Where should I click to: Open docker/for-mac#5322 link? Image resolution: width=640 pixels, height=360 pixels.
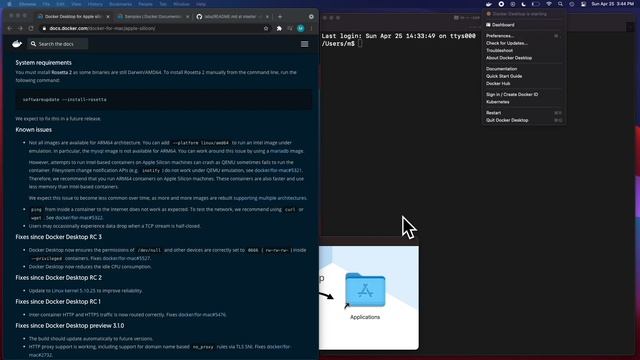(x=78, y=218)
